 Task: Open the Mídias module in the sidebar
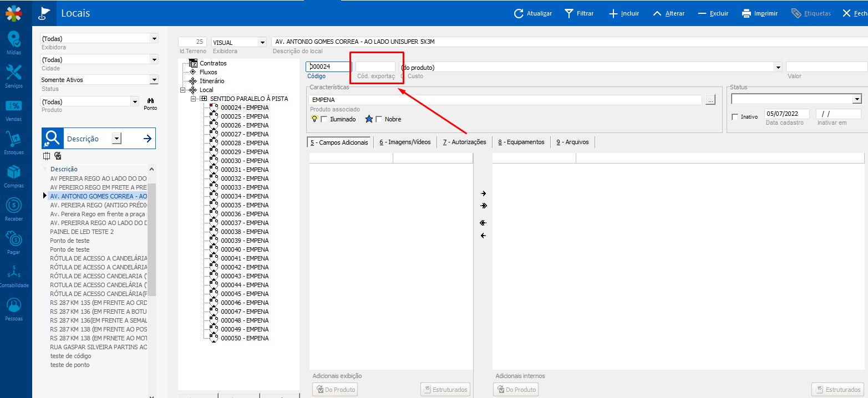[x=14, y=44]
